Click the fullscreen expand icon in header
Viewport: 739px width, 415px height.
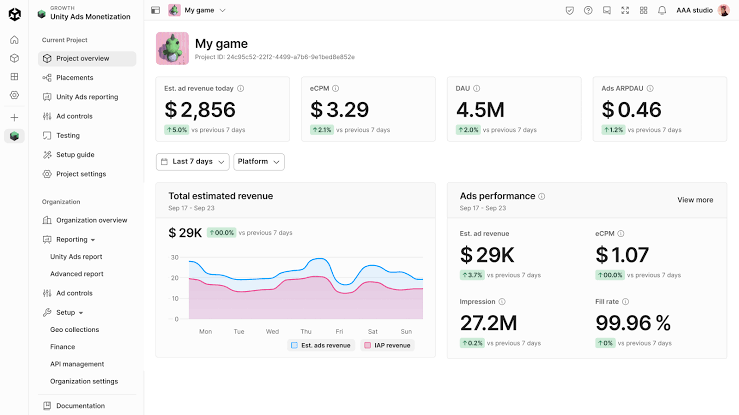tap(625, 10)
